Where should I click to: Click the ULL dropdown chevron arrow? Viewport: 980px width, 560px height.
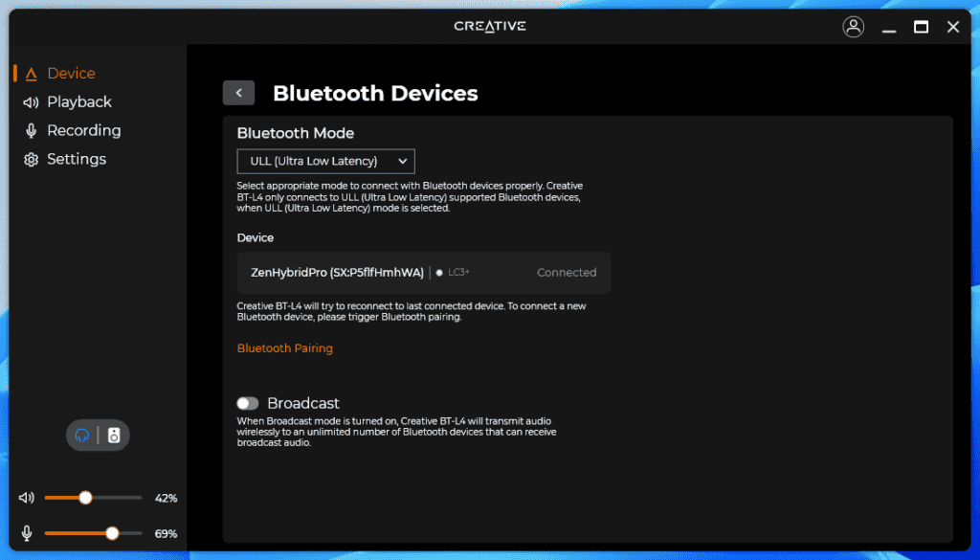402,162
